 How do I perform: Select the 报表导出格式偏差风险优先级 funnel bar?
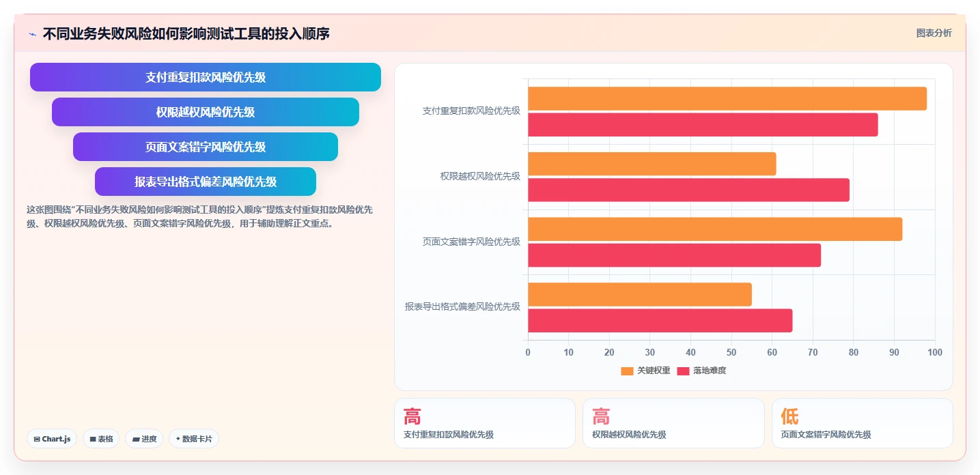206,182
